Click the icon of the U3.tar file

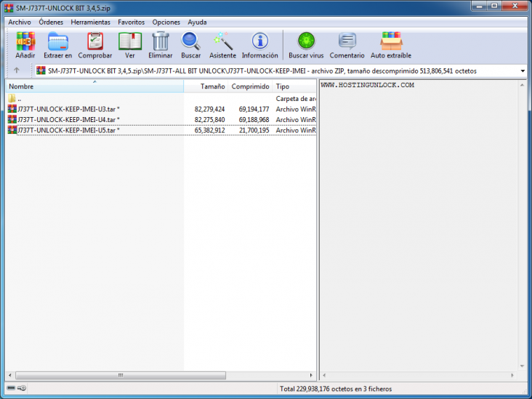(12, 109)
